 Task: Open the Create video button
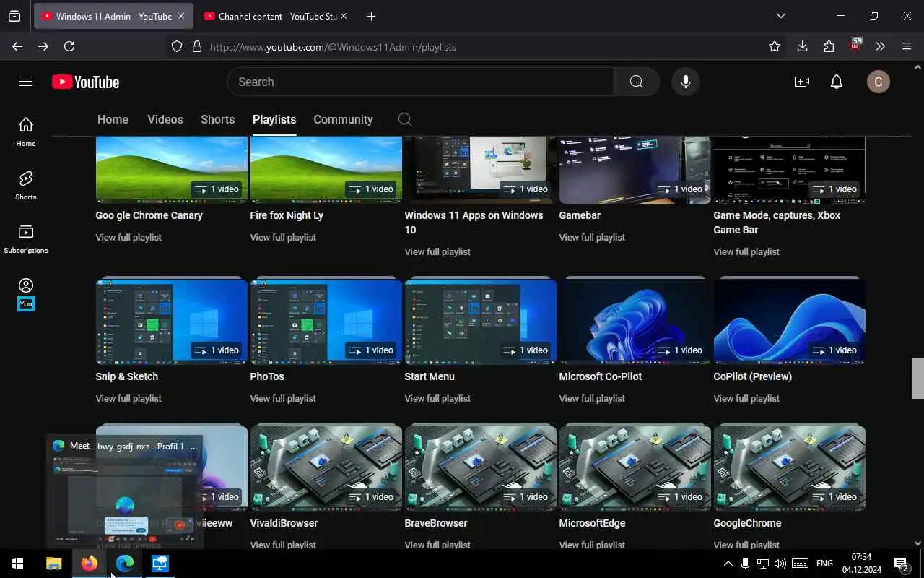pyautogui.click(x=802, y=82)
